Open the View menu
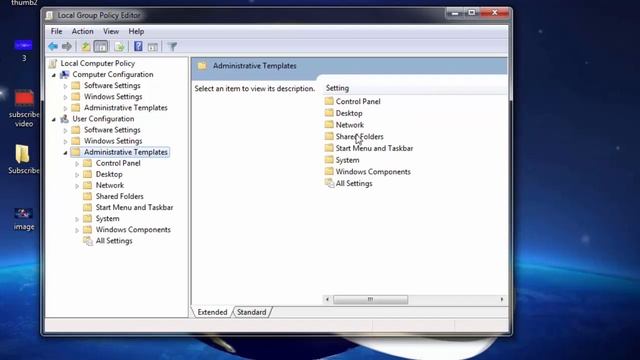640x360 pixels. click(x=111, y=31)
